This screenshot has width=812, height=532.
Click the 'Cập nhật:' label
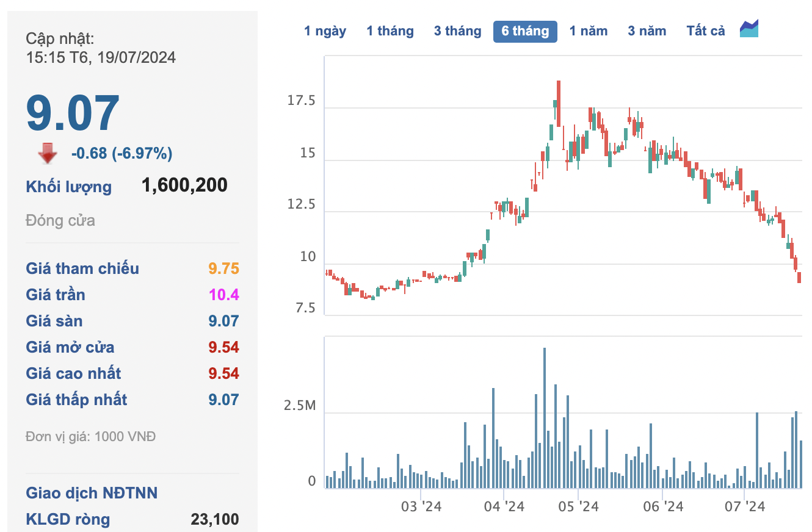point(60,38)
